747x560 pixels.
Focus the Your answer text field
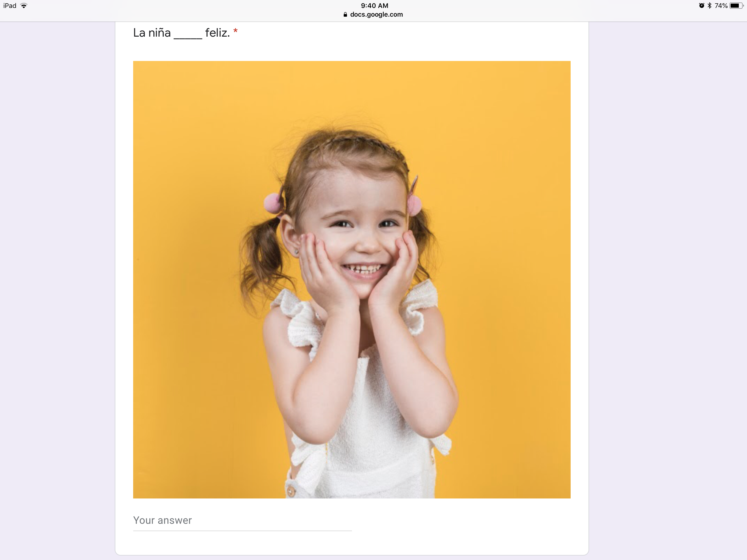pos(242,520)
